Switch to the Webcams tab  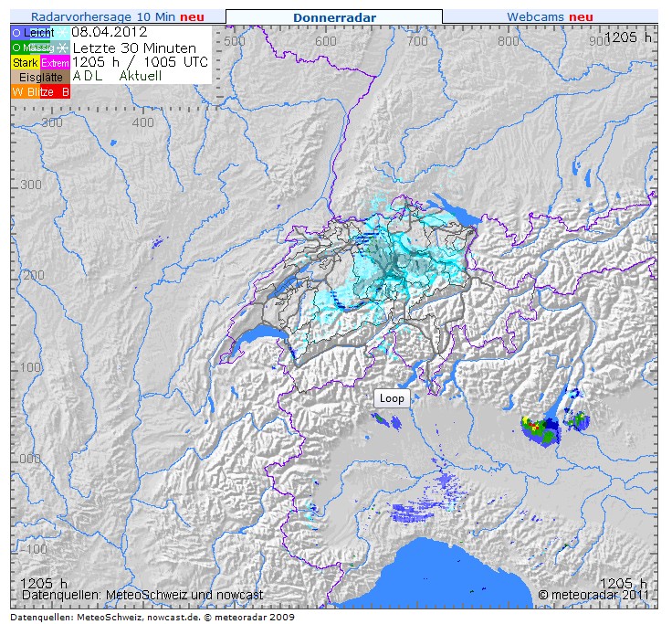(550, 17)
